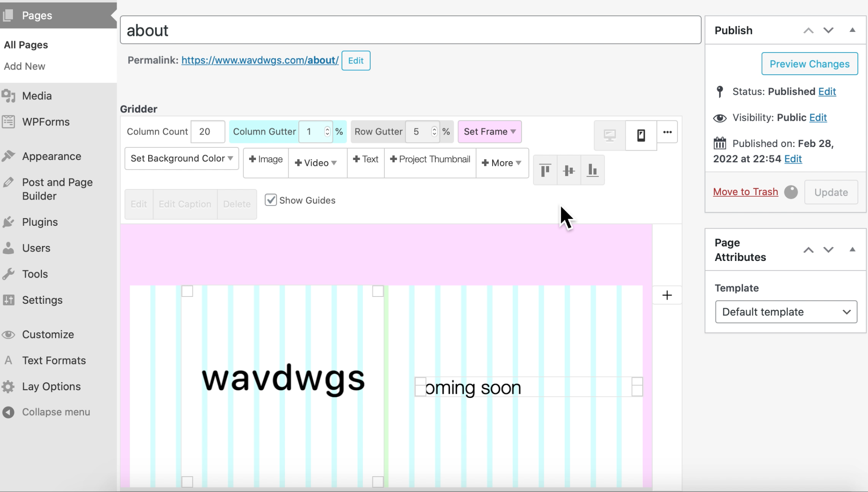Click the page title field 'about'

pos(410,30)
